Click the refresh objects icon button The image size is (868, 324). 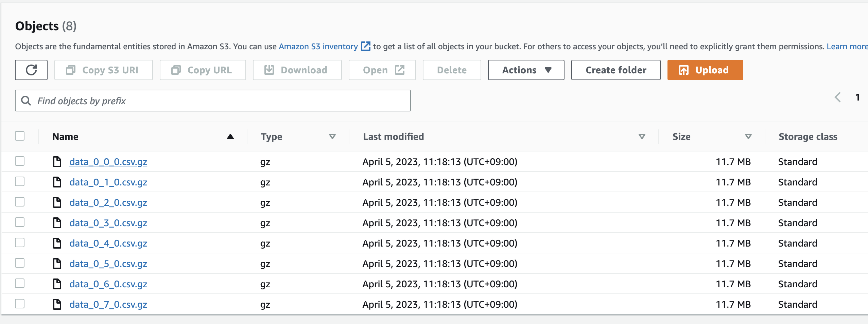[x=31, y=70]
